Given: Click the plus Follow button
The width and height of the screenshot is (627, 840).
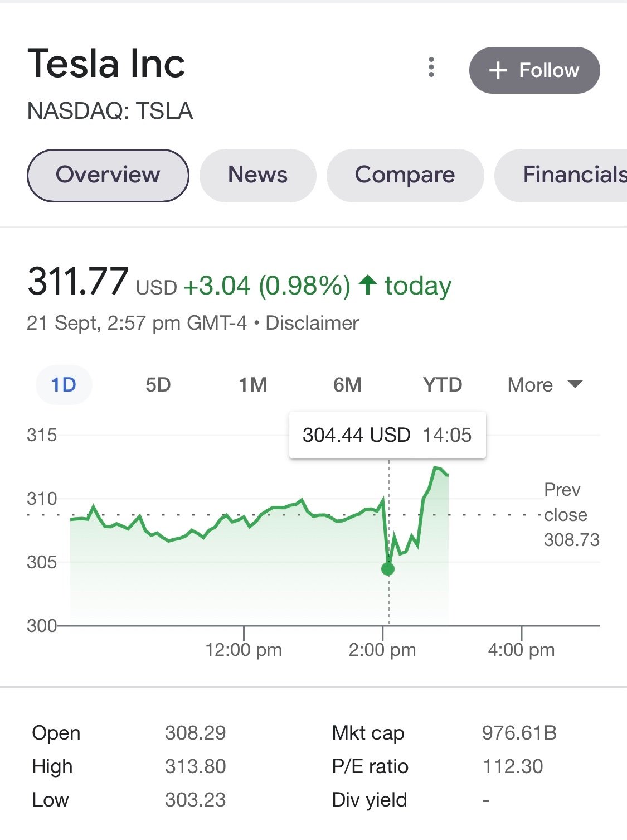Looking at the screenshot, I should pos(534,70).
